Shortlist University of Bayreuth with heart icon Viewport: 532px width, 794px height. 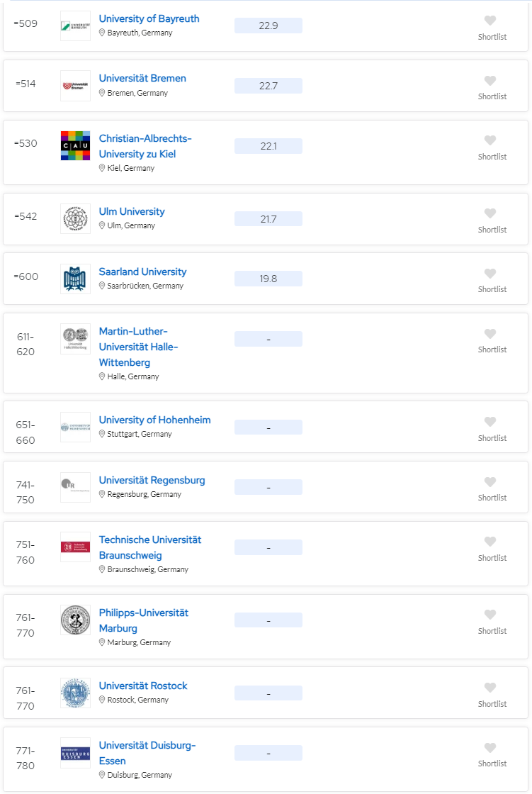[490, 21]
